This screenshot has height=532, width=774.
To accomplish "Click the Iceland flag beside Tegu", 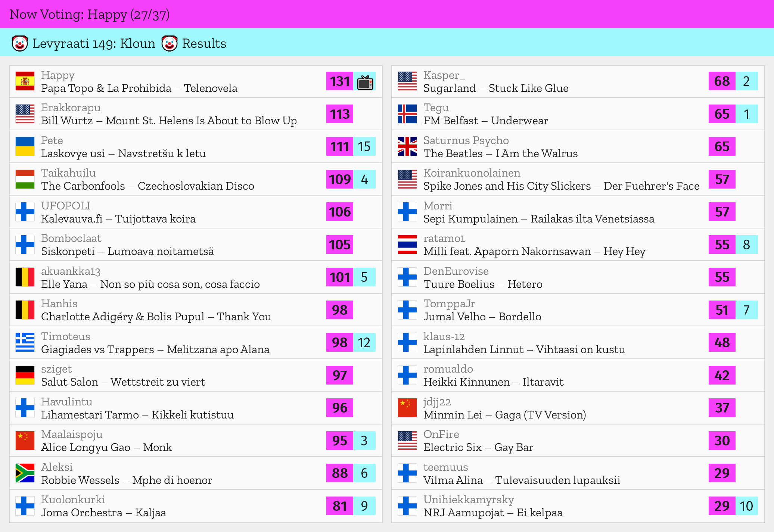I will tap(407, 114).
